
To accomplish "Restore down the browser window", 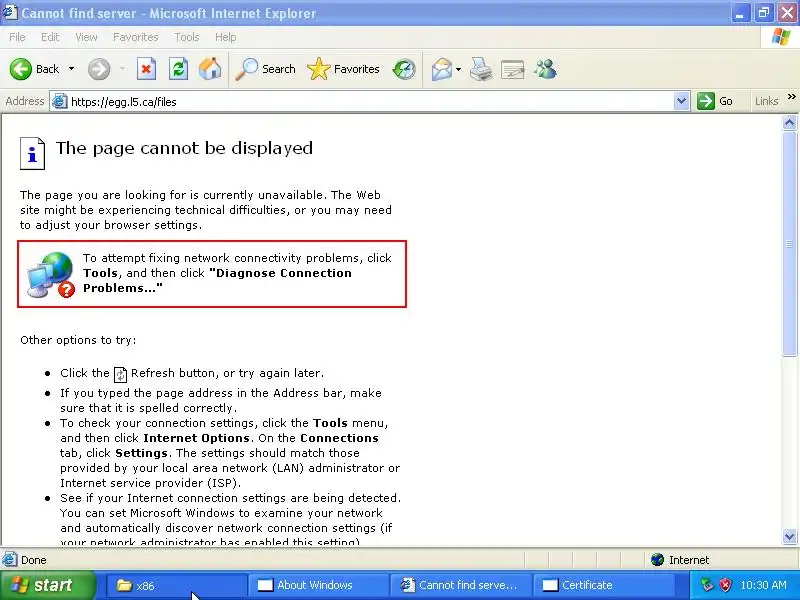I will pos(763,13).
